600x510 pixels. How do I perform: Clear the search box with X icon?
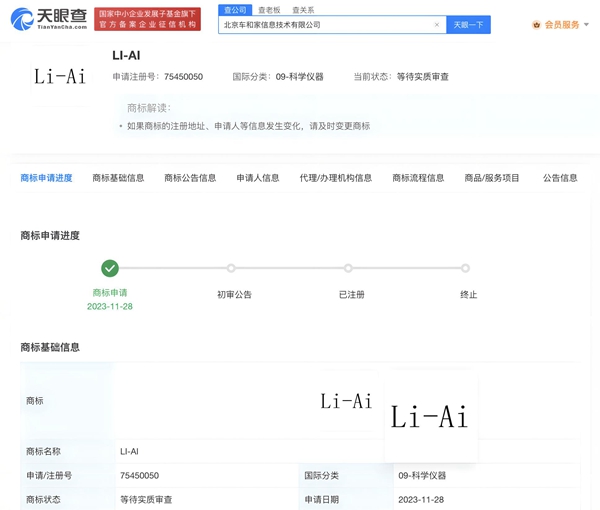[x=437, y=25]
